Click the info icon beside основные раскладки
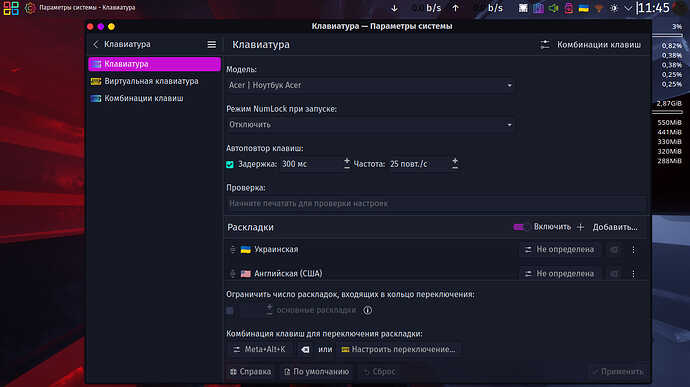This screenshot has width=690, height=387. [x=367, y=310]
